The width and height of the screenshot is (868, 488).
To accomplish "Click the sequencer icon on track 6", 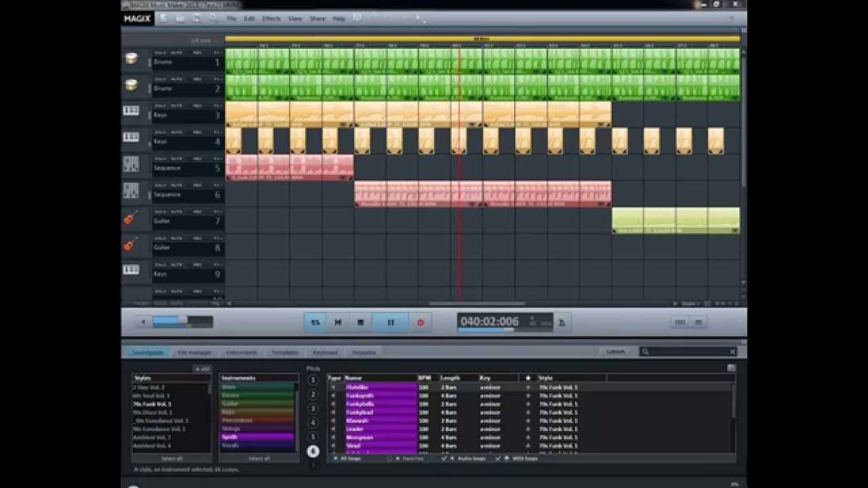I will click(131, 191).
